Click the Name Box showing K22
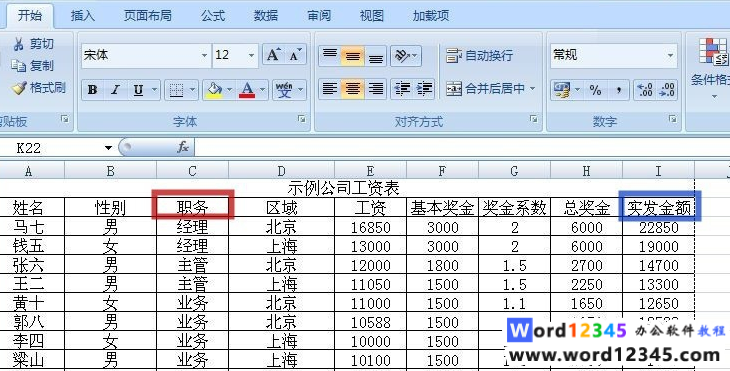Viewport: 730px width, 371px height. coord(52,148)
